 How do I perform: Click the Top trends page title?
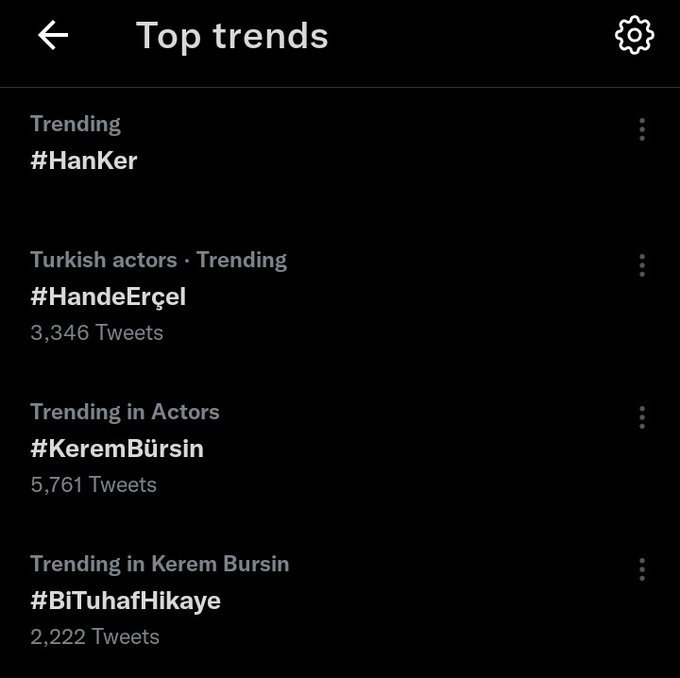pos(232,36)
